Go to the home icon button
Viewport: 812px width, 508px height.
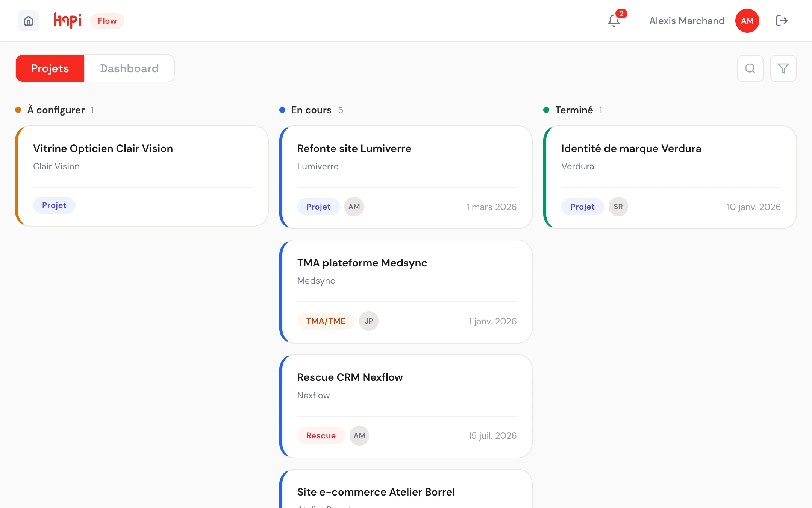[x=29, y=21]
